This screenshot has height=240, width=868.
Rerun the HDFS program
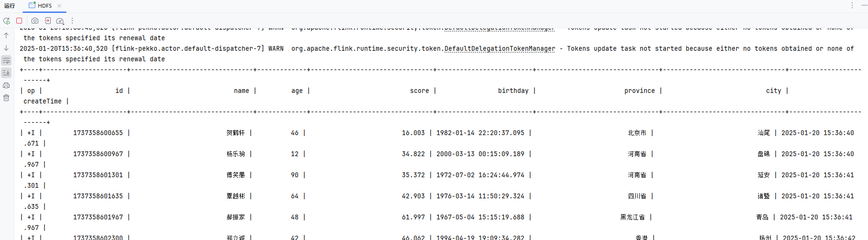7,21
